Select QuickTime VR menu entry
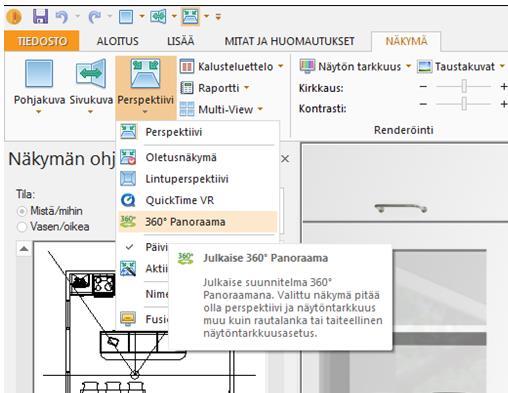This screenshot has width=508, height=393. (x=197, y=200)
